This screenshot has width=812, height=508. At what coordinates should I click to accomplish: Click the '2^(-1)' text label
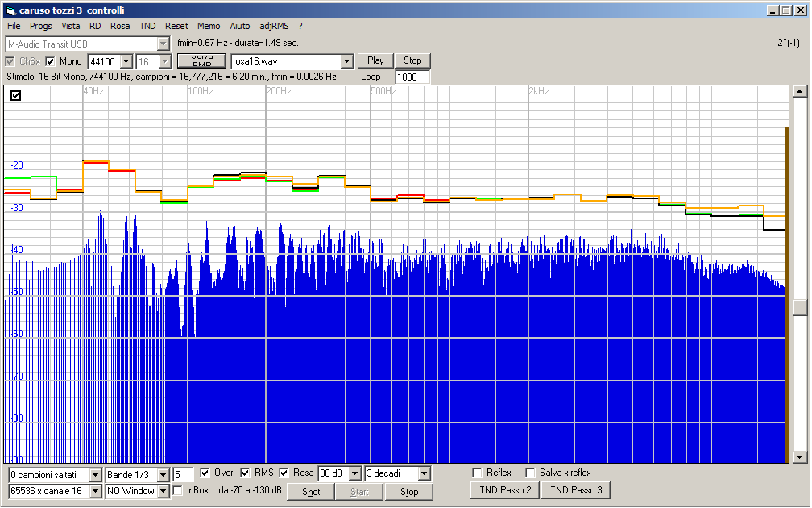[x=788, y=43]
